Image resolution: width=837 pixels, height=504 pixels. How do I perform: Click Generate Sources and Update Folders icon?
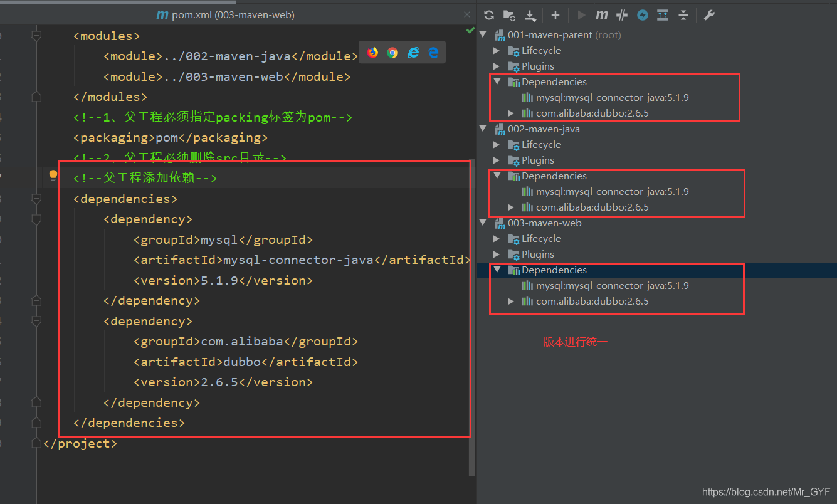coord(509,15)
